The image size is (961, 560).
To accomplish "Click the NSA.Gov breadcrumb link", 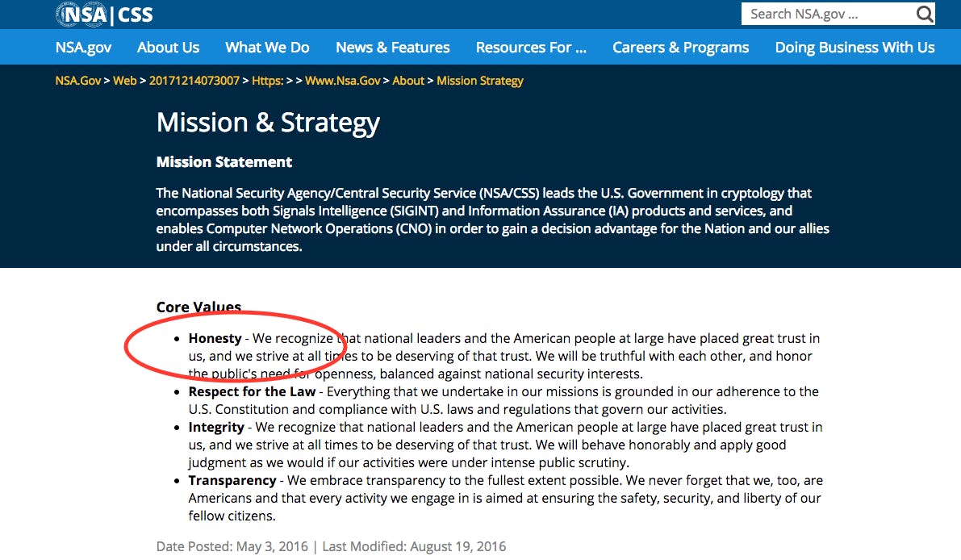I will click(x=77, y=81).
